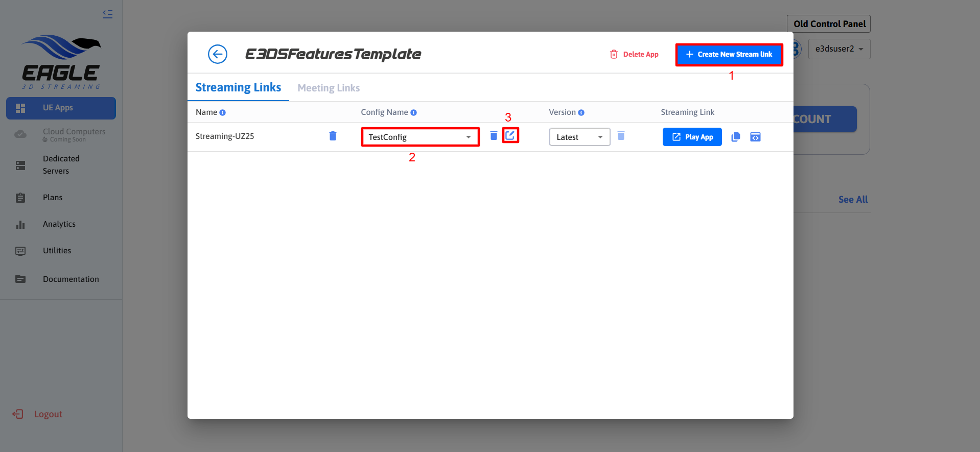The width and height of the screenshot is (980, 452).
Task: Open Analytics in the sidebar
Action: tap(59, 224)
